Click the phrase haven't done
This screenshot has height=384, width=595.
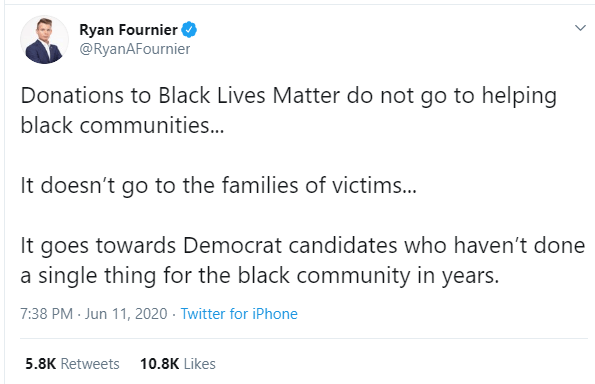click(x=519, y=245)
